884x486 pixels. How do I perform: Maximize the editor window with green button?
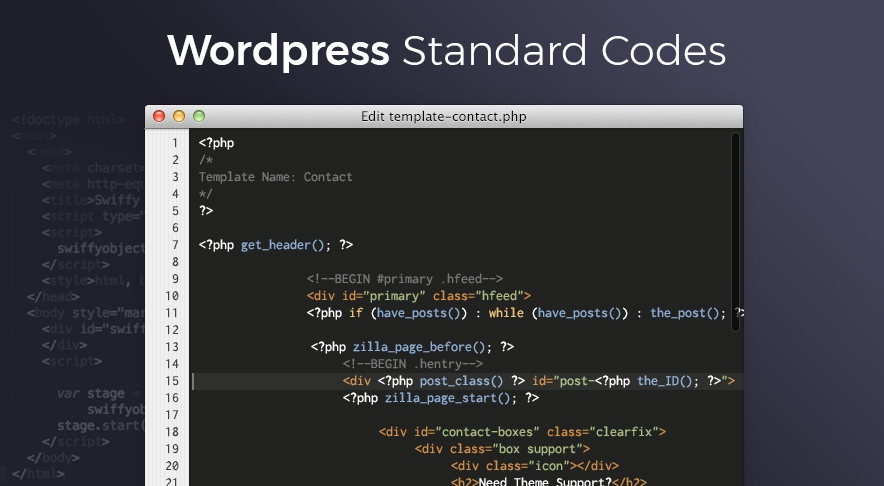(198, 116)
